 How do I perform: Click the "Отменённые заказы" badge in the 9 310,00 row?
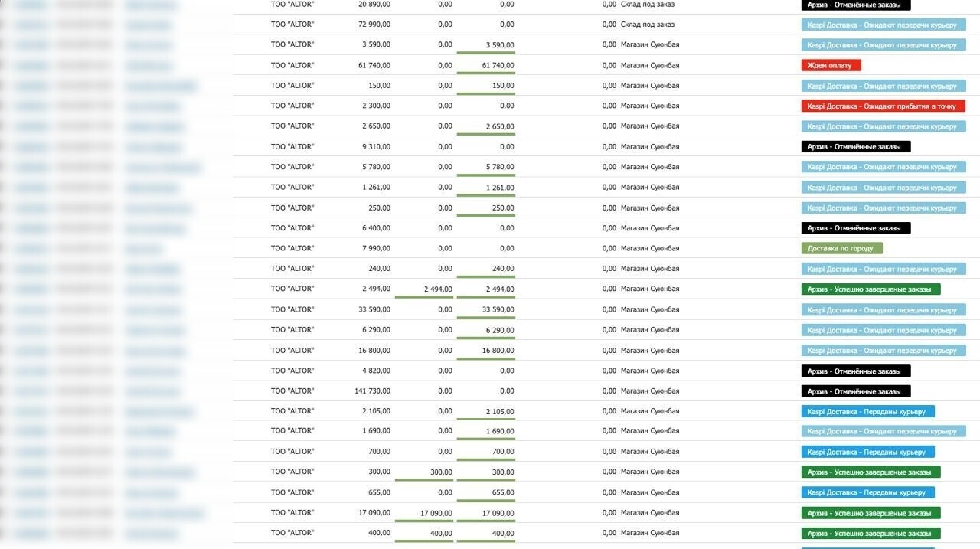point(855,146)
